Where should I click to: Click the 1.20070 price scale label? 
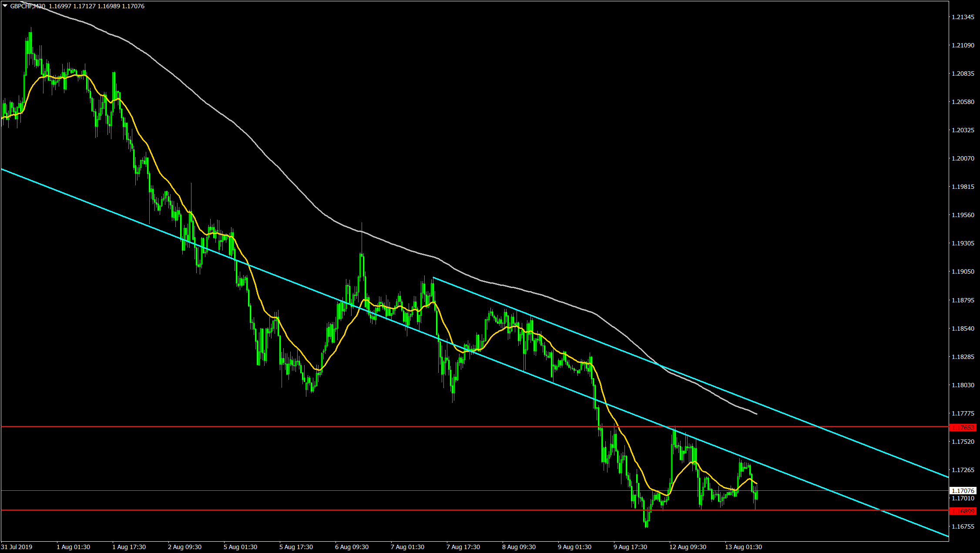963,158
